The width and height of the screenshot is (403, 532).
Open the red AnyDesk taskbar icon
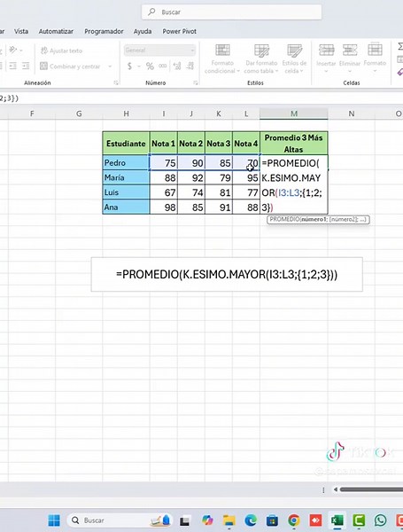point(315,520)
